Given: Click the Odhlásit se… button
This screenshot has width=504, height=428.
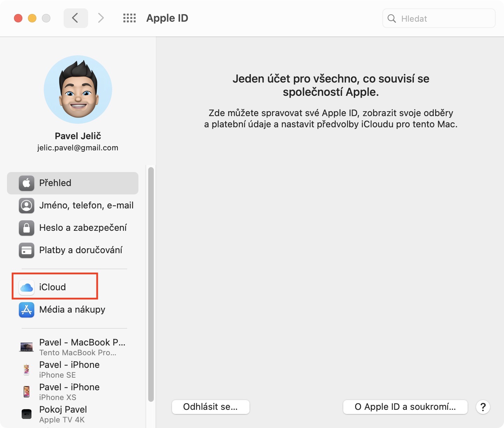Looking at the screenshot, I should 211,407.
